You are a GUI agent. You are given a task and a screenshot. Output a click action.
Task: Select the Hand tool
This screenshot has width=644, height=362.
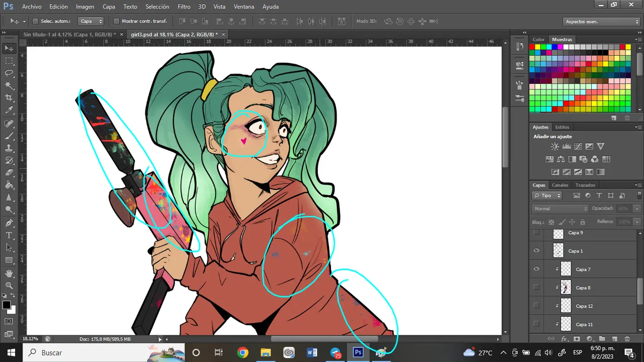point(9,273)
